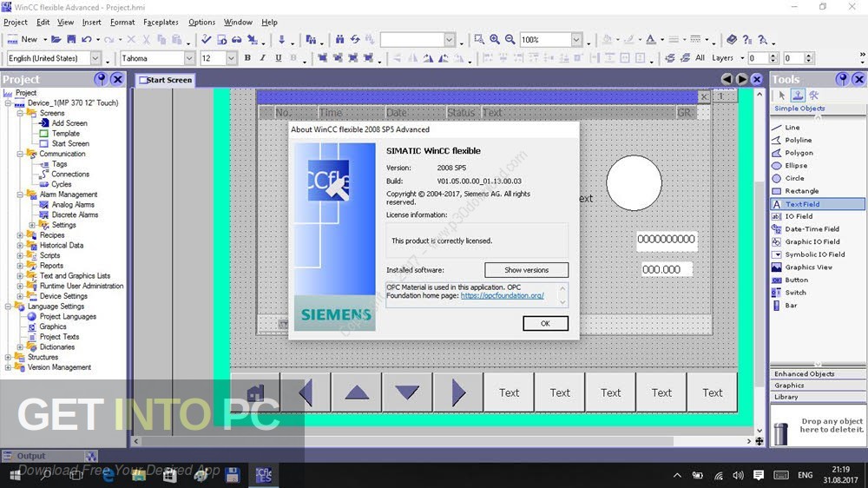Toggle Italic formatting

point(262,58)
